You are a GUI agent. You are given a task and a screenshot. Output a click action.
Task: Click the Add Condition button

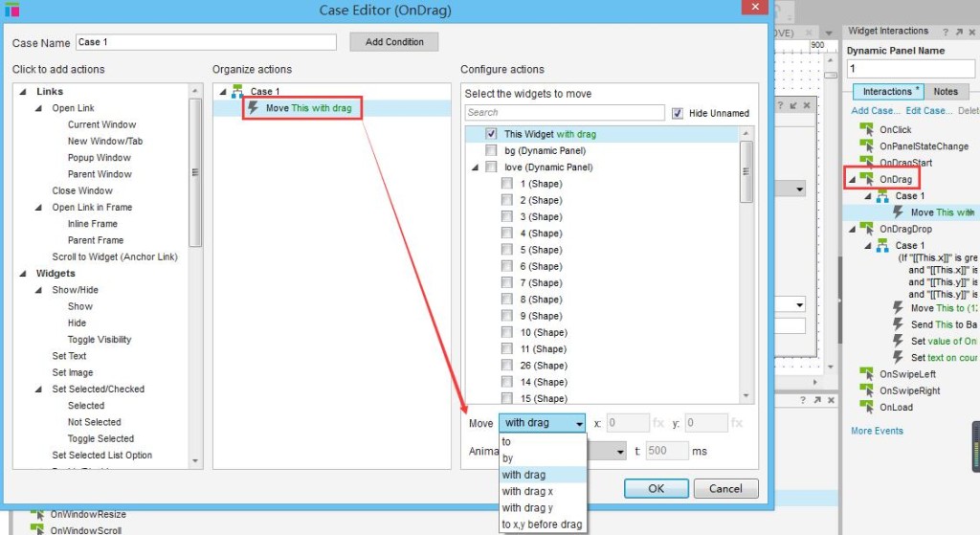(x=394, y=42)
